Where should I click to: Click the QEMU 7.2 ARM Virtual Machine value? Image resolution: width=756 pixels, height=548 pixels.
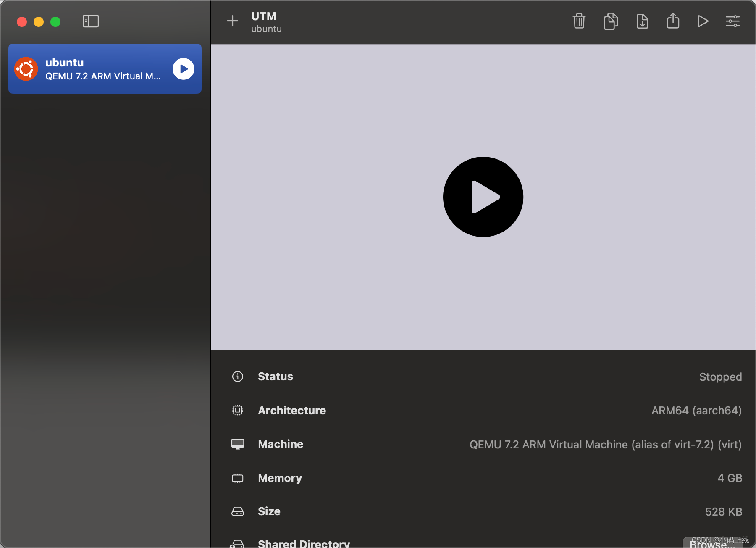tap(606, 445)
